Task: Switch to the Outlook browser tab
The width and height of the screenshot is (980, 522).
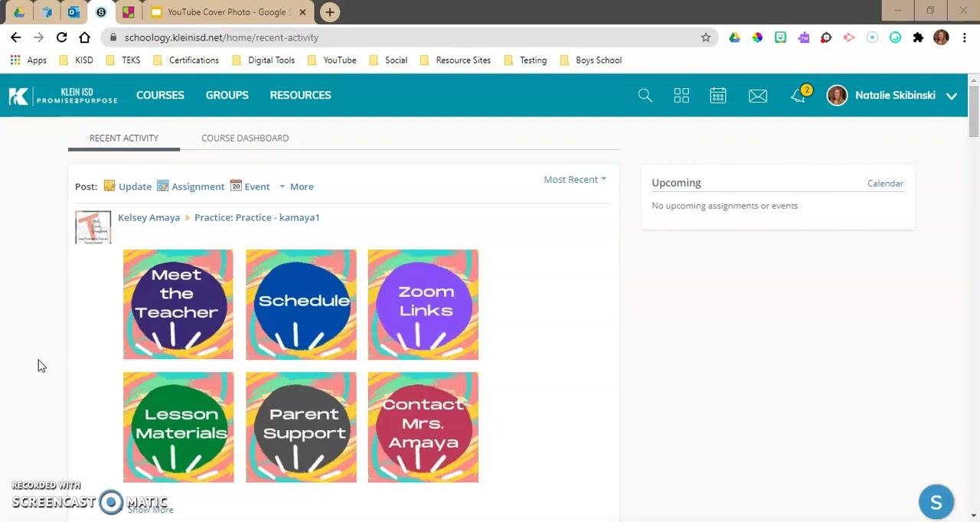Action: click(73, 12)
